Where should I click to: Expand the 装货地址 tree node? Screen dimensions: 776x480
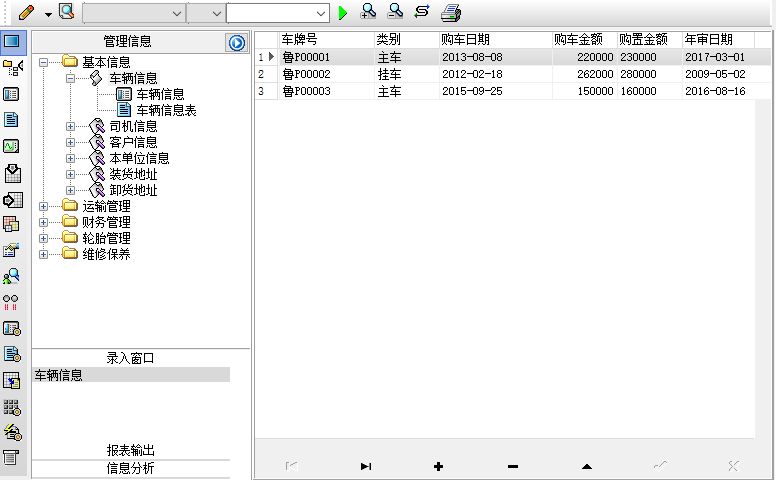click(70, 174)
